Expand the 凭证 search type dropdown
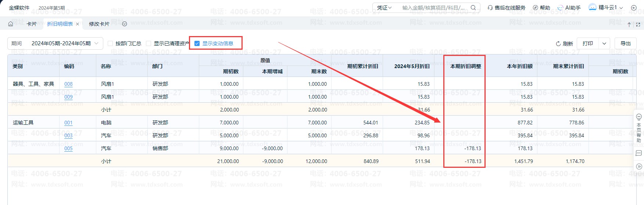644x205 pixels. (x=384, y=7)
